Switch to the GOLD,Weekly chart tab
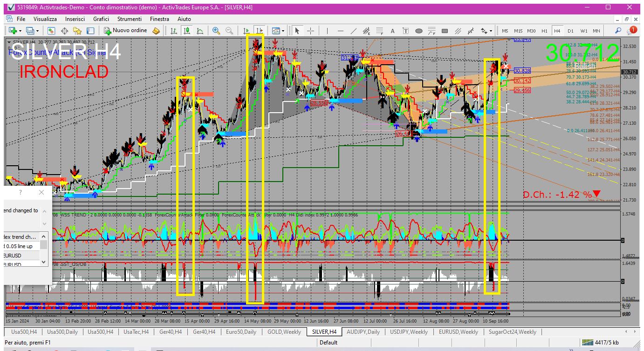 284,332
